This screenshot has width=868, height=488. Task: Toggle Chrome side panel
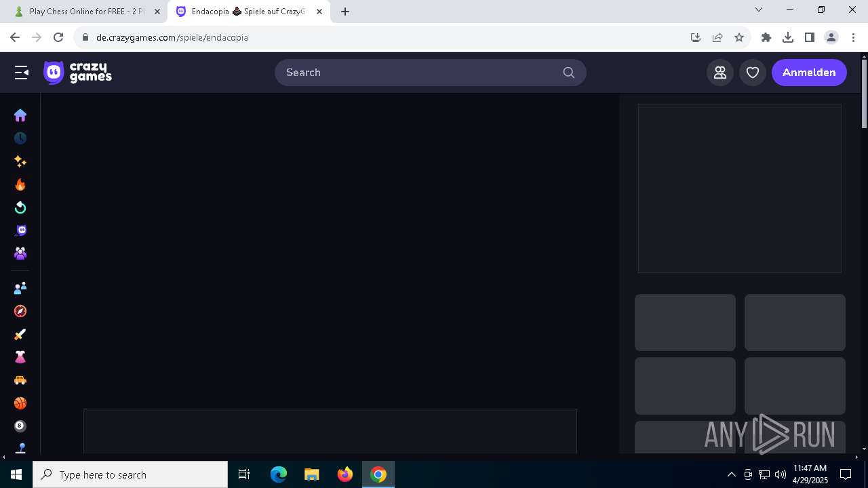(x=810, y=37)
